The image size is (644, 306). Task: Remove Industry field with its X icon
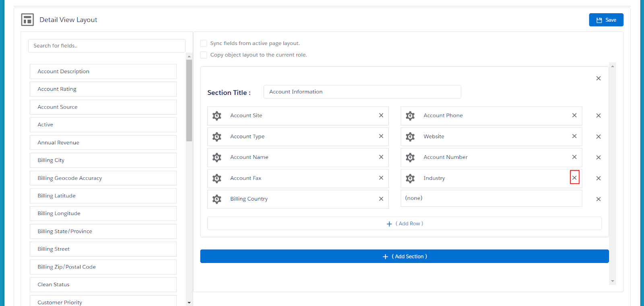pos(574,178)
